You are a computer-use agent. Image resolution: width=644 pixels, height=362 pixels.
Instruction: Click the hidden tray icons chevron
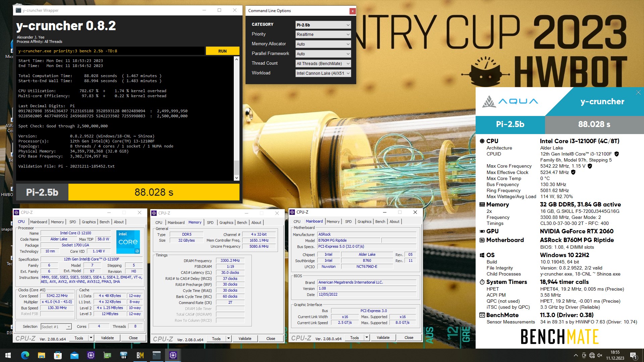(576, 355)
